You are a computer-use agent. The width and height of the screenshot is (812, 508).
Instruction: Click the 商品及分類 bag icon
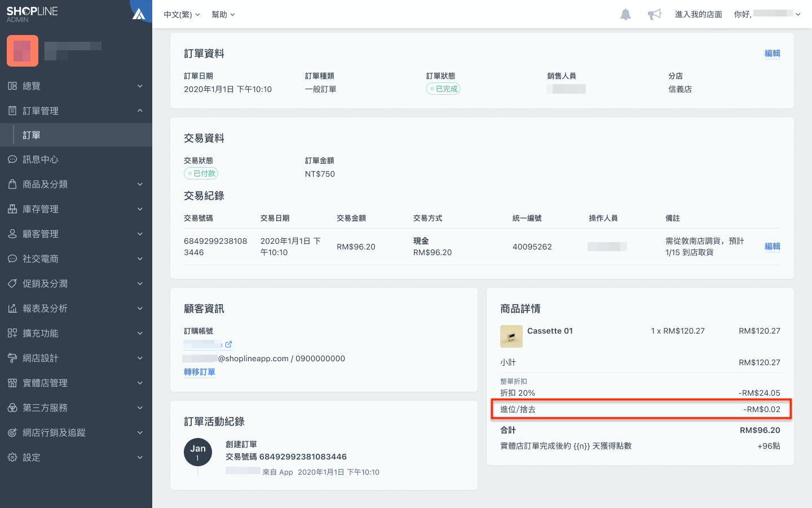tap(12, 184)
